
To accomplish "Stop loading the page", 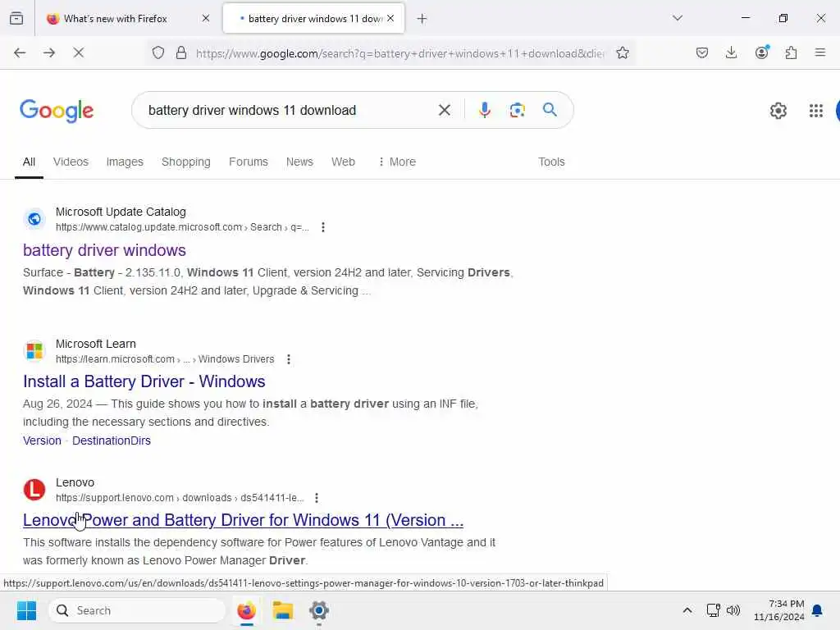I will 78,52.
